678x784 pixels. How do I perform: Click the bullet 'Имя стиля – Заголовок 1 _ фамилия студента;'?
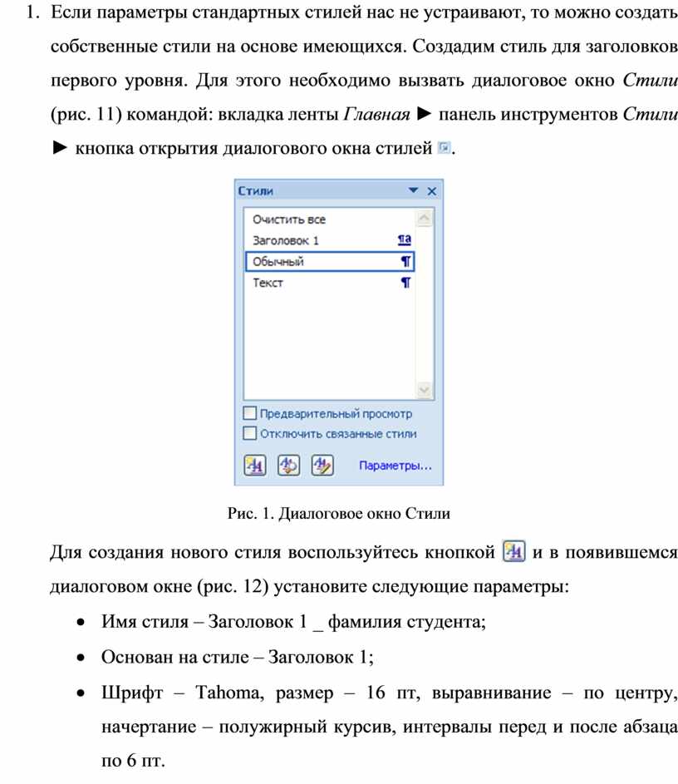tap(294, 622)
